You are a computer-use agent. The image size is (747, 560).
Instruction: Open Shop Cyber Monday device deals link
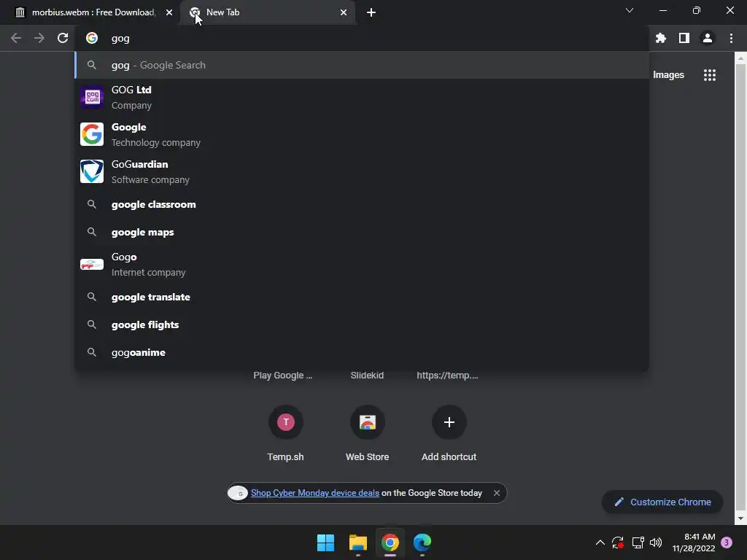click(315, 493)
